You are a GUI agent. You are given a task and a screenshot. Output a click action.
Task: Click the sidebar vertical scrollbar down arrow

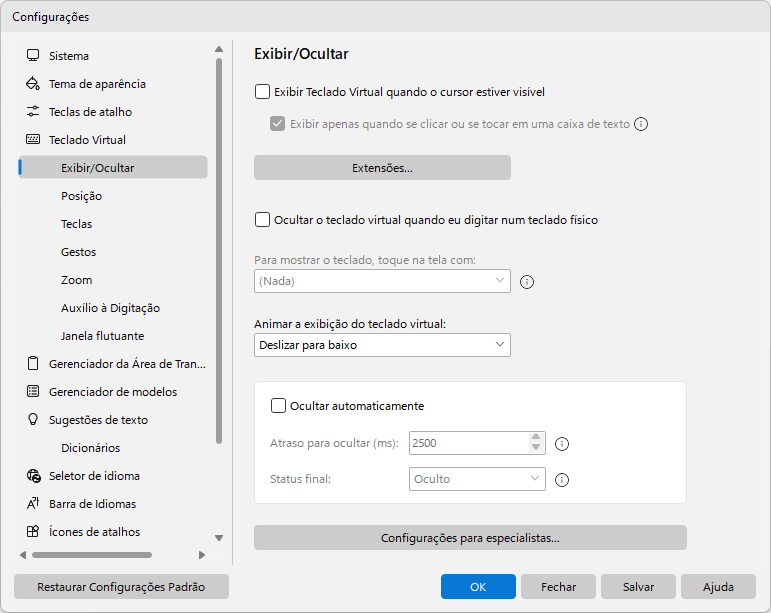[x=219, y=538]
